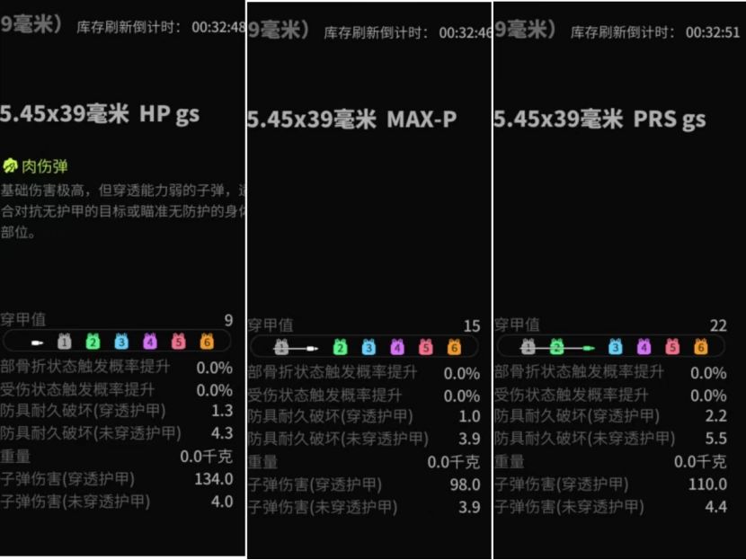Click non-penetrating damage value 4.0
This screenshot has width=746, height=560.
(x=222, y=502)
